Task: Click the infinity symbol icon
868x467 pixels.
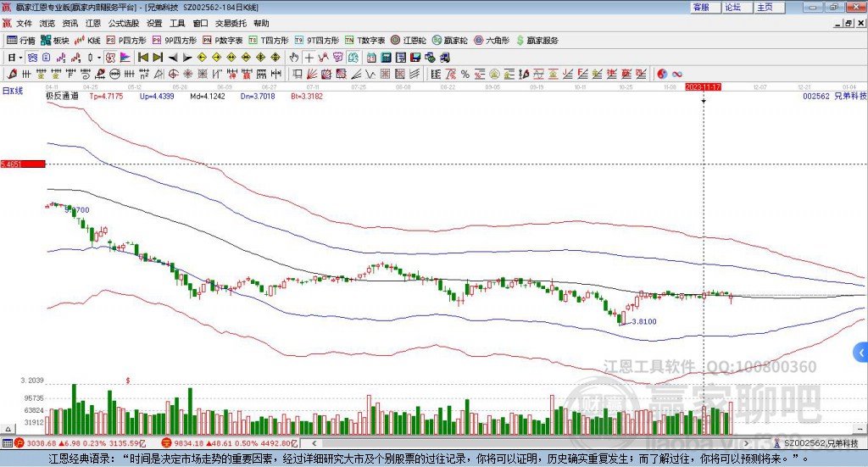Action: 677,74
